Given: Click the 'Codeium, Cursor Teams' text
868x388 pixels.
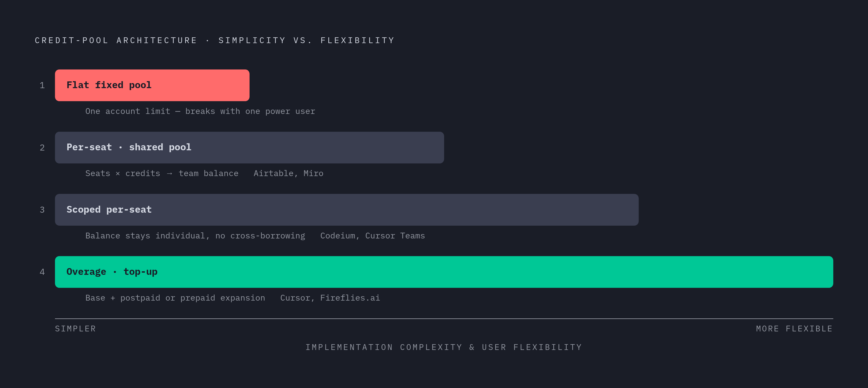Looking at the screenshot, I should tap(373, 236).
